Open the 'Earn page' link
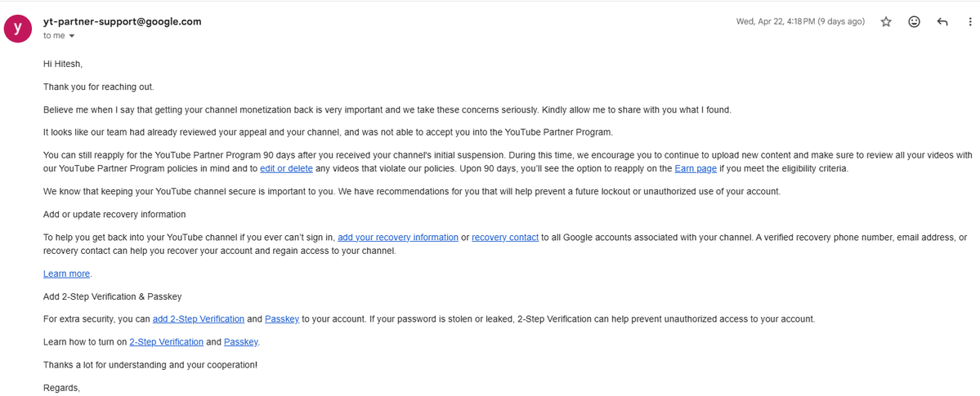Viewport: 980px width, 396px height. [691, 169]
